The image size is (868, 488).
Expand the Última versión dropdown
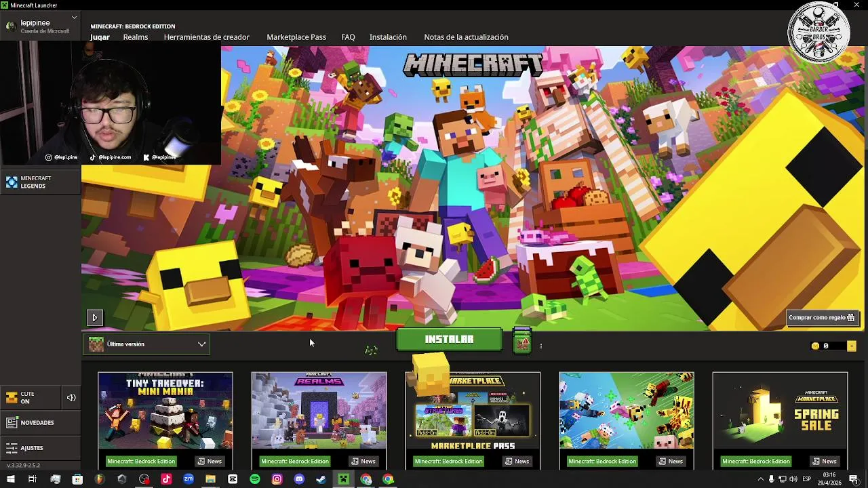(x=147, y=344)
